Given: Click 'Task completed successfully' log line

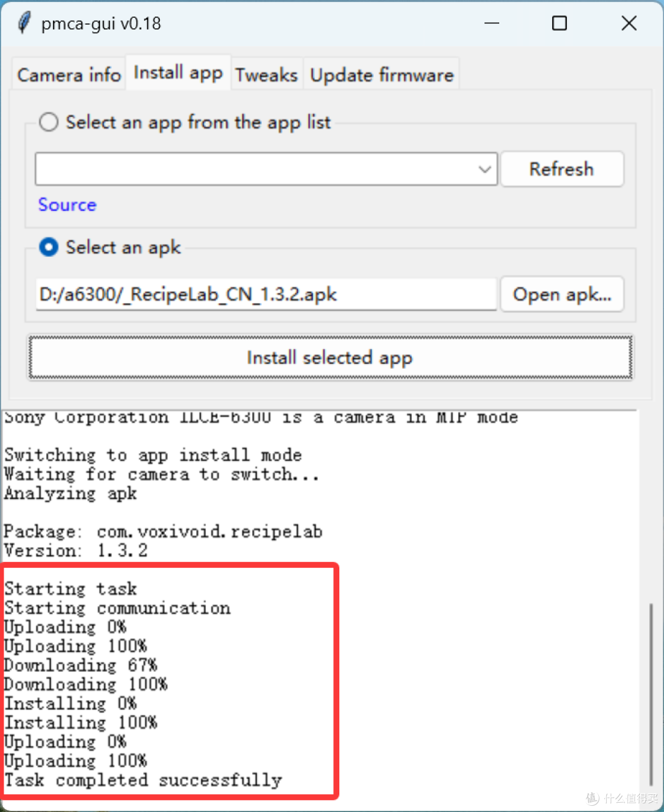Looking at the screenshot, I should [143, 780].
